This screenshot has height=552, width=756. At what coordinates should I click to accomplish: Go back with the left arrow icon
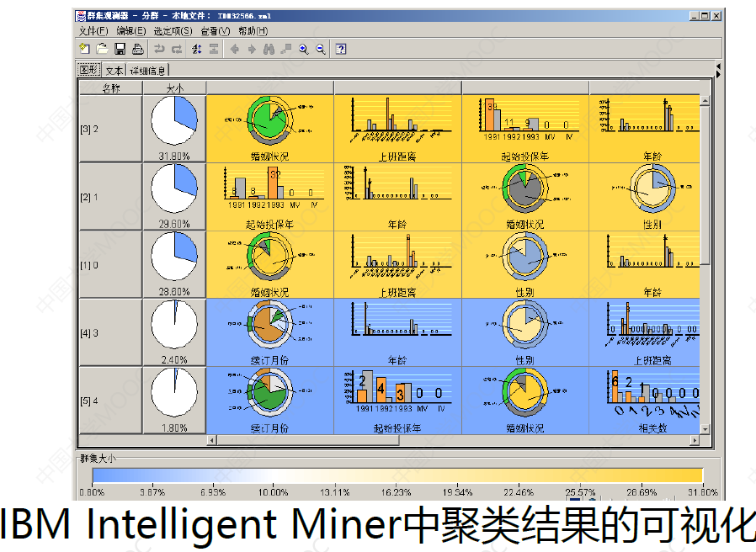[235, 49]
